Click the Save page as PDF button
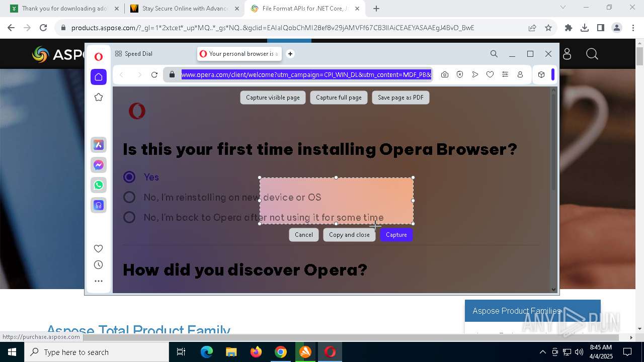Image resolution: width=644 pixels, height=362 pixels. [x=400, y=98]
